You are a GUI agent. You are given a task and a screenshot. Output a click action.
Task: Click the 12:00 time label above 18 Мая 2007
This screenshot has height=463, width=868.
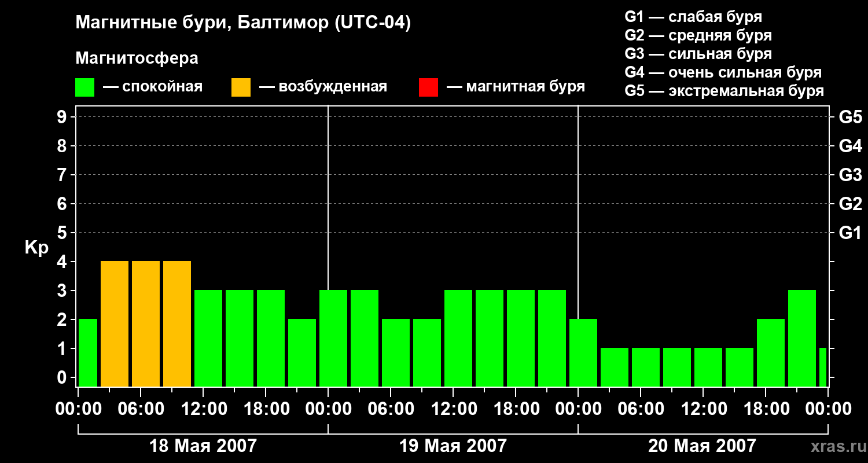click(203, 409)
